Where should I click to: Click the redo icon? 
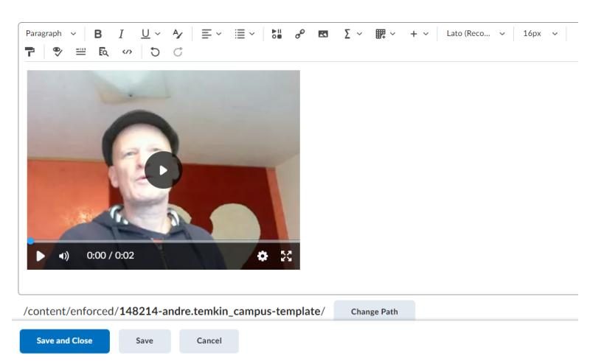177,52
